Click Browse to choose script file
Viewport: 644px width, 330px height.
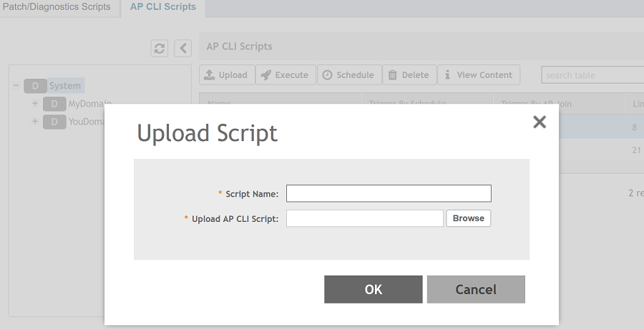coord(468,218)
